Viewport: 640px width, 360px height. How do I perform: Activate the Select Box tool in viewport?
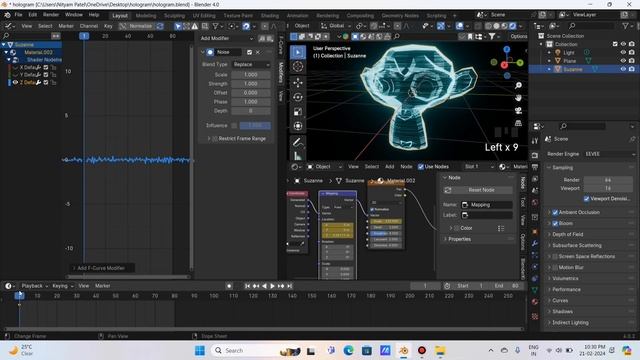pos(298,52)
